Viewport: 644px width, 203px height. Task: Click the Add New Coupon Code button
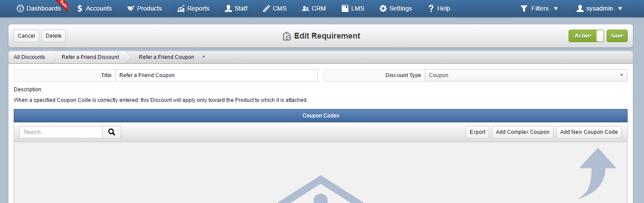tap(589, 132)
